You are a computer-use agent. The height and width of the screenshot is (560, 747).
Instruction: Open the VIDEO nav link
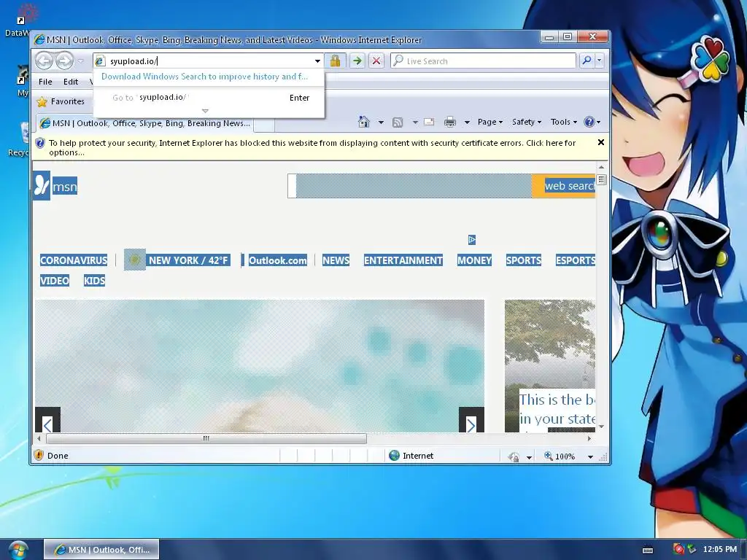[x=55, y=281]
